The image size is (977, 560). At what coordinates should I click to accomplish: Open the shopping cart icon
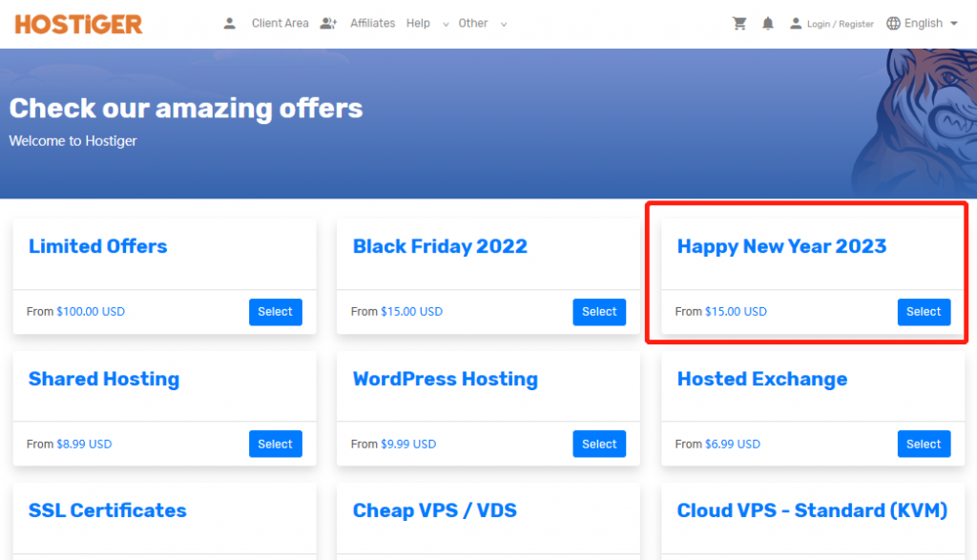point(739,24)
